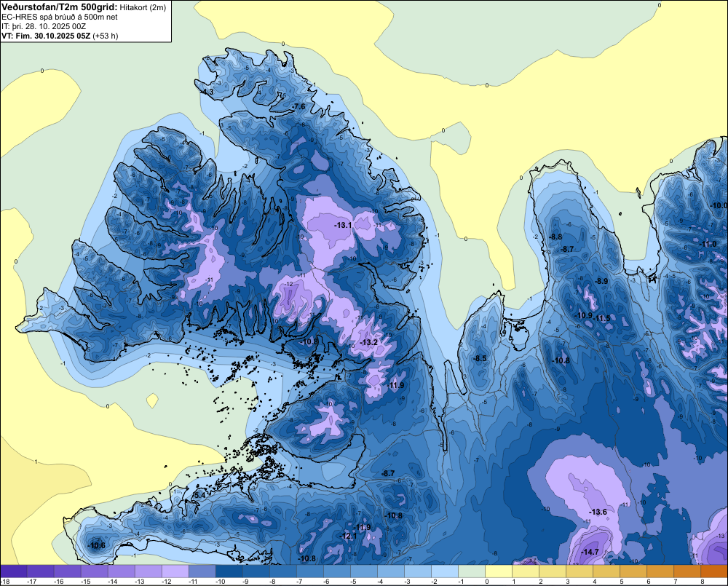Image resolution: width=728 pixels, height=586 pixels.
Task: Click the pale green -1 legend swatch
Action: pos(471,571)
